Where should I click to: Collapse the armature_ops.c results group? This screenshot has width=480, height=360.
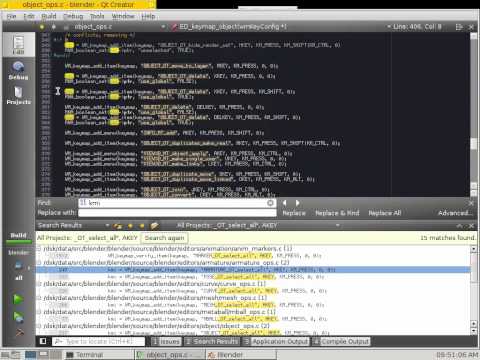tap(39, 263)
